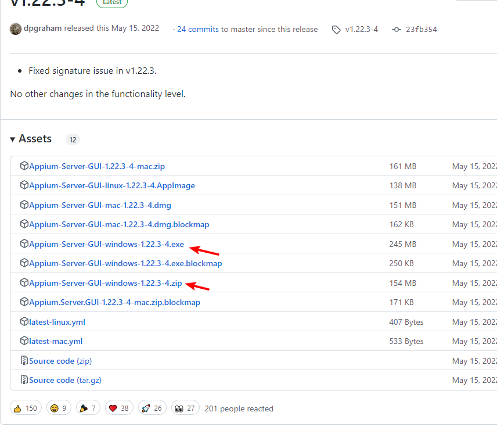Open latest-mac.yml file link

click(56, 342)
